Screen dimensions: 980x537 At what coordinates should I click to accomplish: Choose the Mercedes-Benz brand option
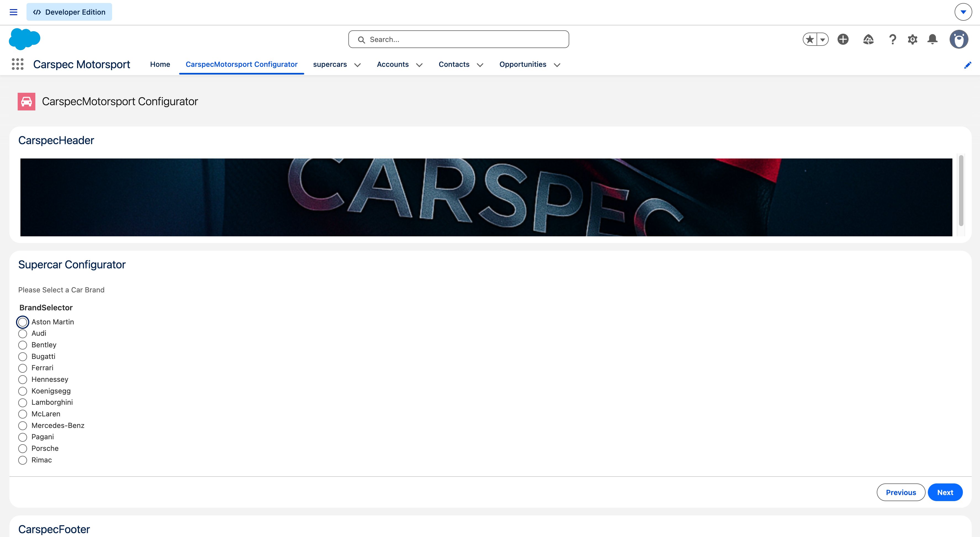[23, 425]
